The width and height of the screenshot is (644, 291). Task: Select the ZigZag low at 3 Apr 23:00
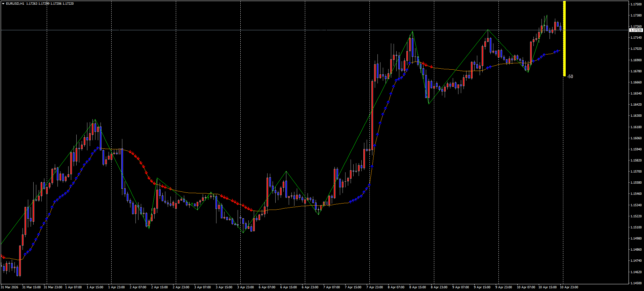tap(243, 232)
